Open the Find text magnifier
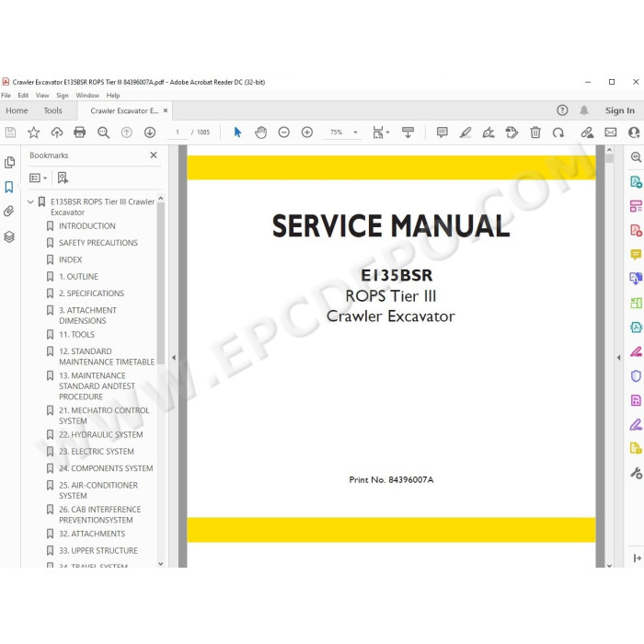Viewport: 644px width, 644px height. tap(103, 132)
